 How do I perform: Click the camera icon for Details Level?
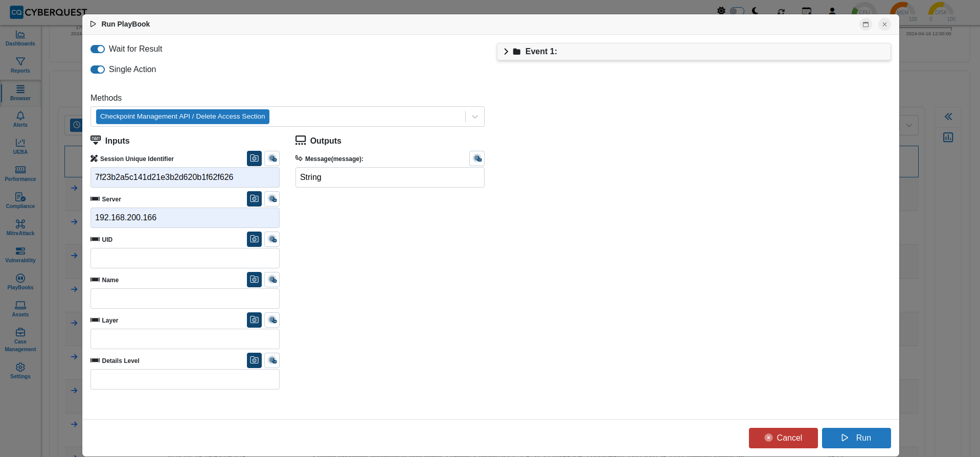coord(254,360)
